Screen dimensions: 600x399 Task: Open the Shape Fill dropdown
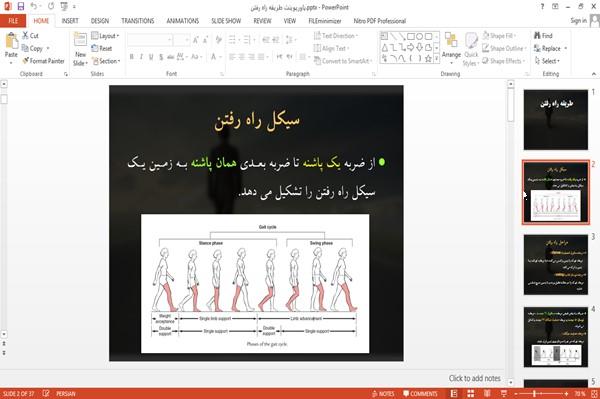click(x=499, y=36)
